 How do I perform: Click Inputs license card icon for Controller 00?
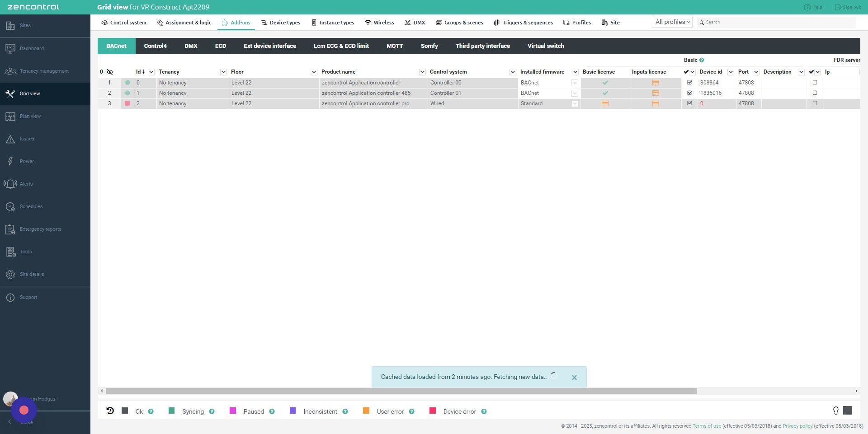tap(656, 83)
